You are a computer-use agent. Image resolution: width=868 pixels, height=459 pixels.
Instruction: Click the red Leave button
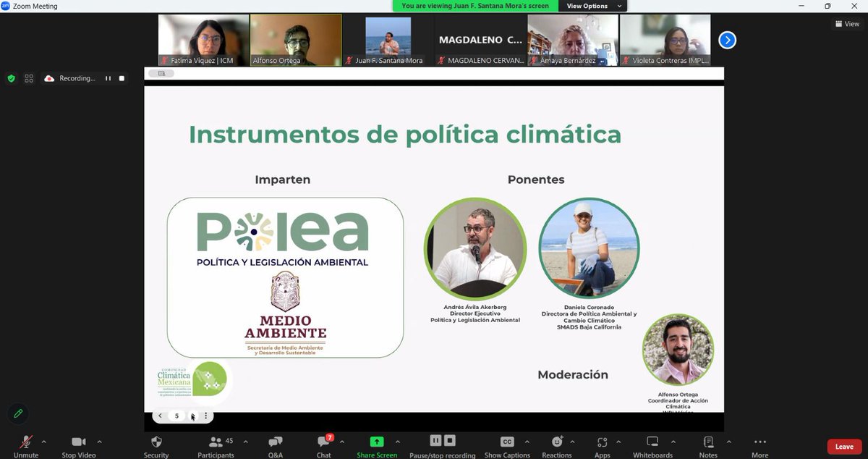843,447
